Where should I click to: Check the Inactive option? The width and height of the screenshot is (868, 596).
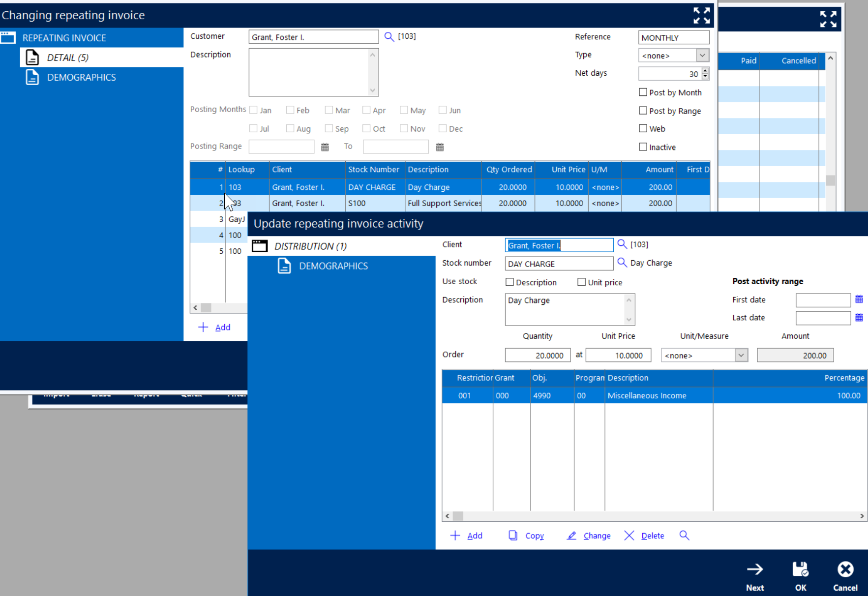643,147
